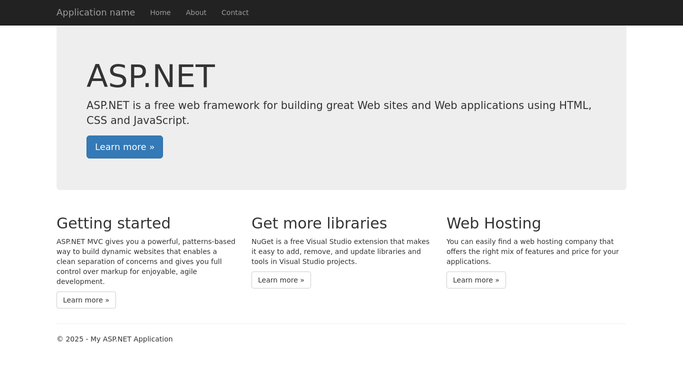Click the horizontal divider above the footer
The width and height of the screenshot is (683, 384).
point(342,323)
